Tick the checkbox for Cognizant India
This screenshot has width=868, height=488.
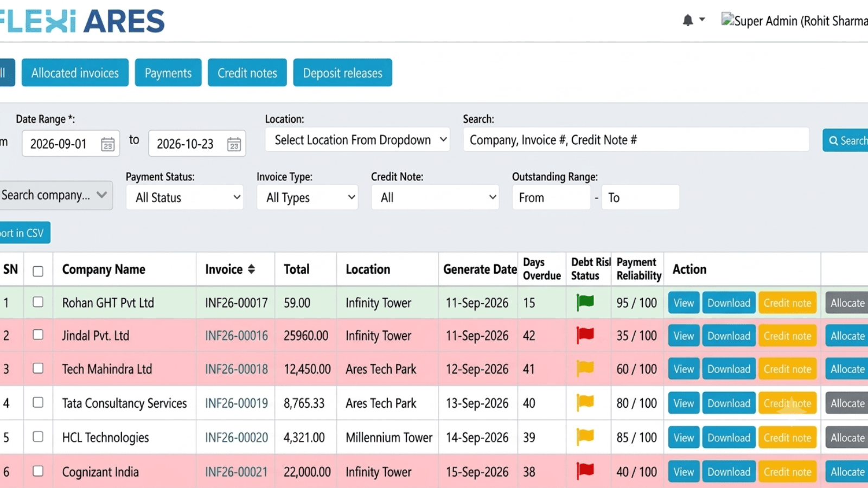pyautogui.click(x=38, y=471)
